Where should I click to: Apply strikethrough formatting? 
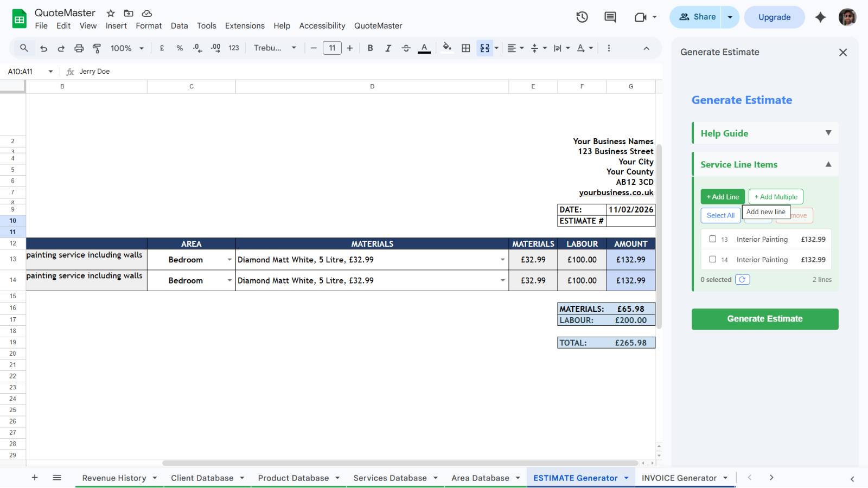[x=406, y=48]
